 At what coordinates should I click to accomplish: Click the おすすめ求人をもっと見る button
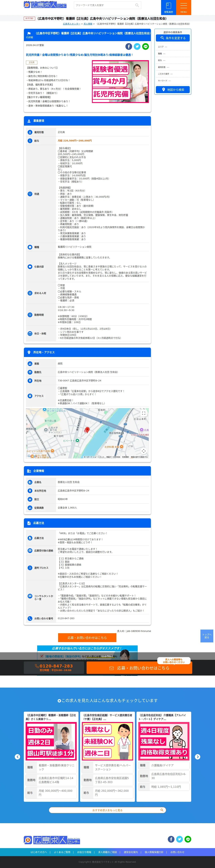107,810
